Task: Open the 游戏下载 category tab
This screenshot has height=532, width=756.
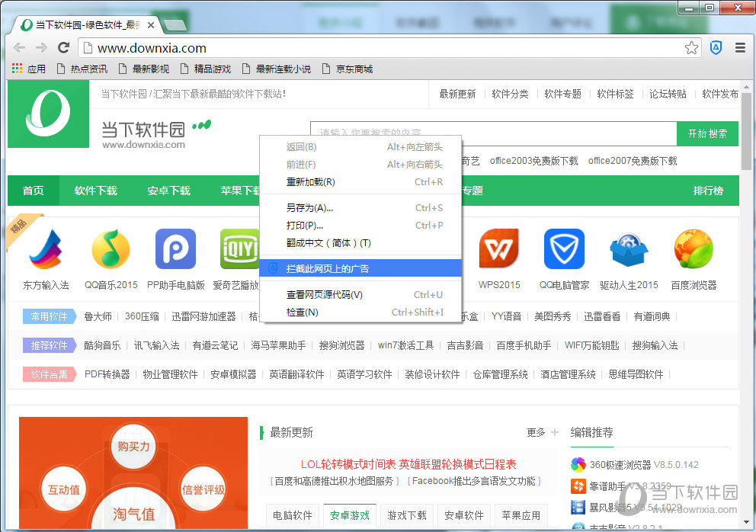Action: pos(407,515)
